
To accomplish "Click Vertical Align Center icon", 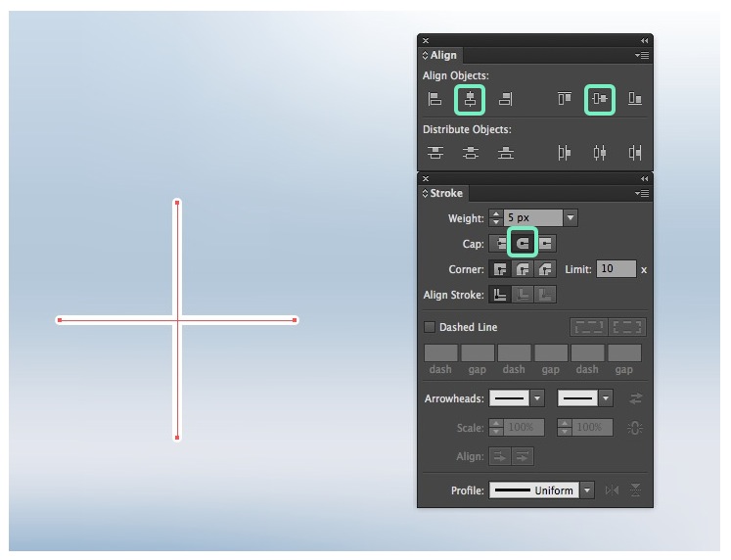I will 600,99.
